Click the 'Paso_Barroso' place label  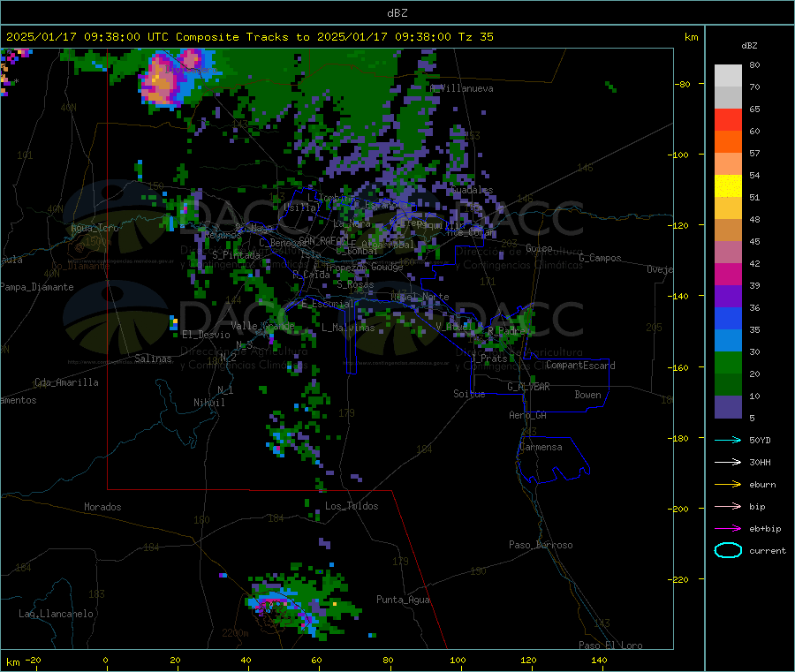(x=541, y=545)
